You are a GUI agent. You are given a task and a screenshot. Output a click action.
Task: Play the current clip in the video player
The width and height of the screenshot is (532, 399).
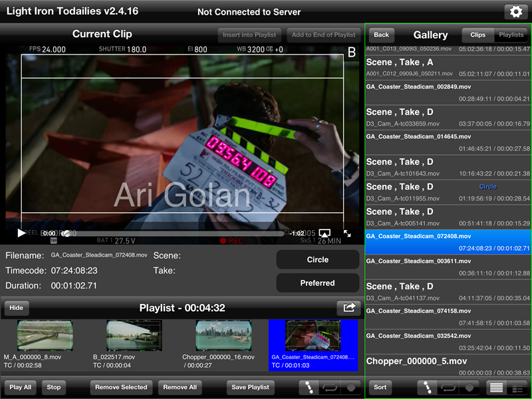pyautogui.click(x=21, y=233)
